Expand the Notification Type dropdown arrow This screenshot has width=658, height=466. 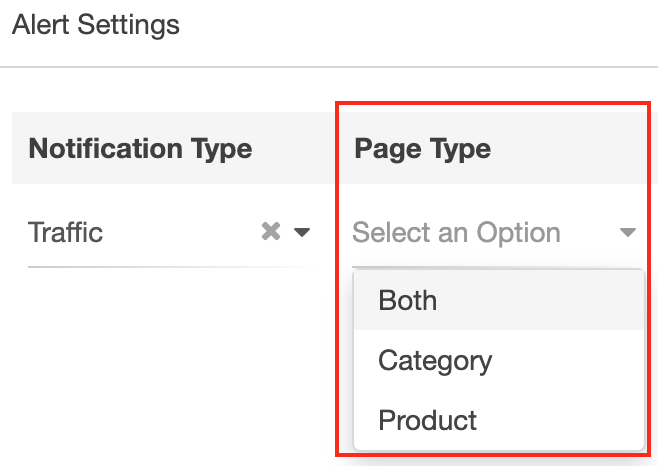301,233
